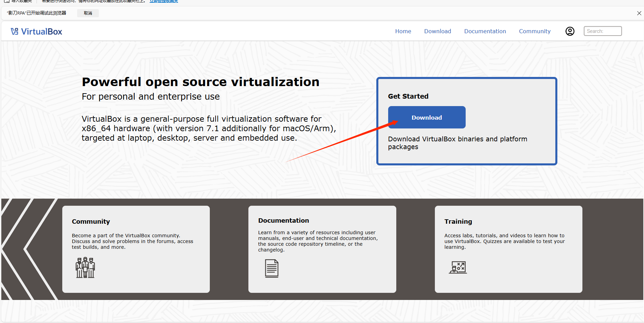Open the Download navigation item
This screenshot has width=644, height=323.
pos(437,31)
